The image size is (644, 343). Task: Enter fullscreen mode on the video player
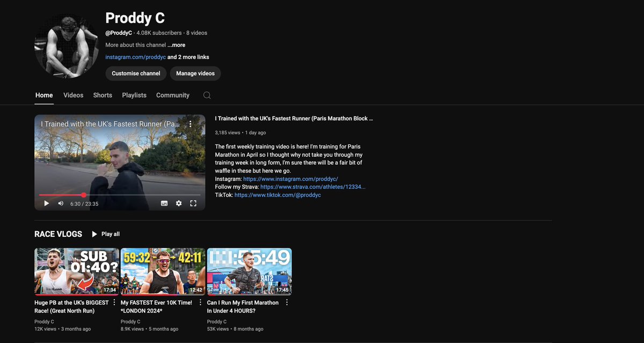[193, 203]
